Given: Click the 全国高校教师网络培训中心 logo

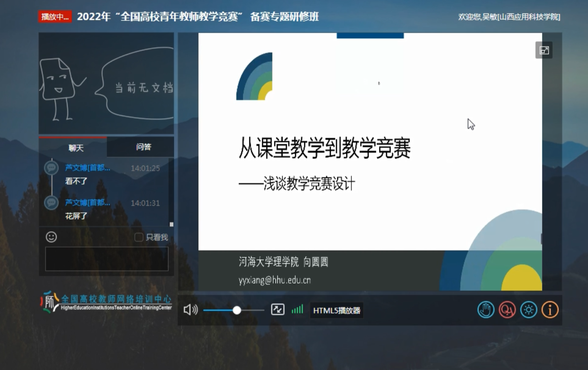Looking at the screenshot, I should coord(106,302).
